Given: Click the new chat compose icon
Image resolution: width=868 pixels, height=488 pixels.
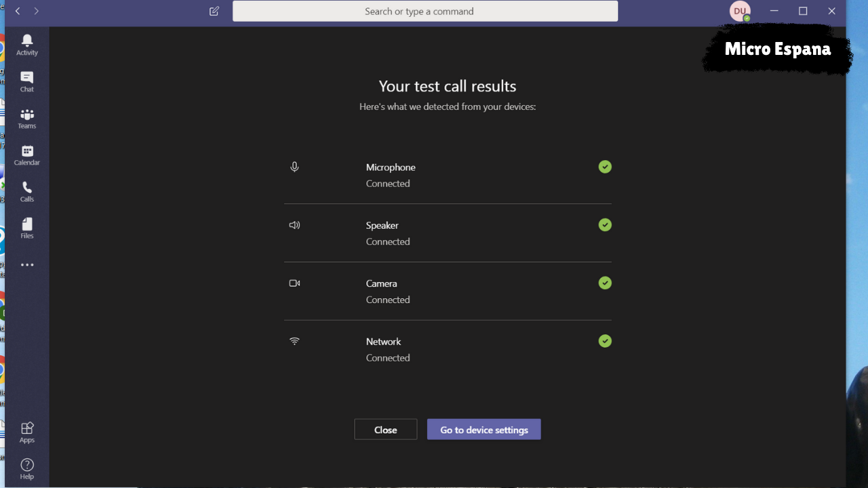Looking at the screenshot, I should pos(214,12).
